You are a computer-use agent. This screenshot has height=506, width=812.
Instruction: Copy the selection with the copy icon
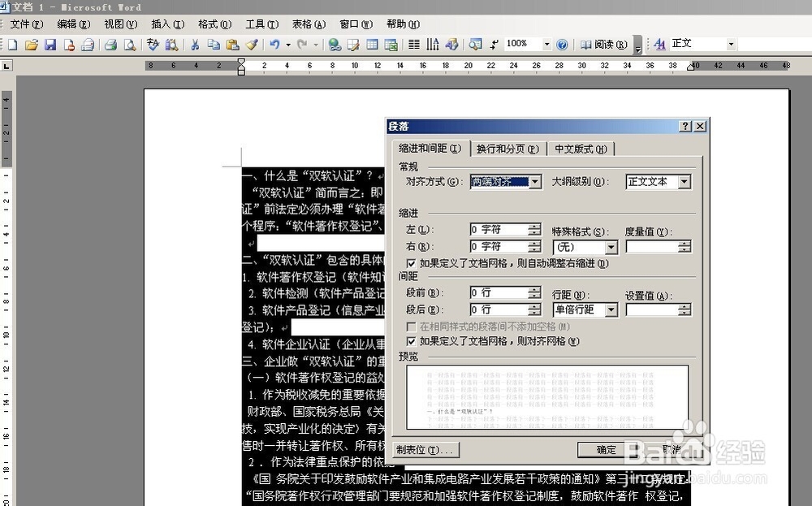[x=214, y=45]
